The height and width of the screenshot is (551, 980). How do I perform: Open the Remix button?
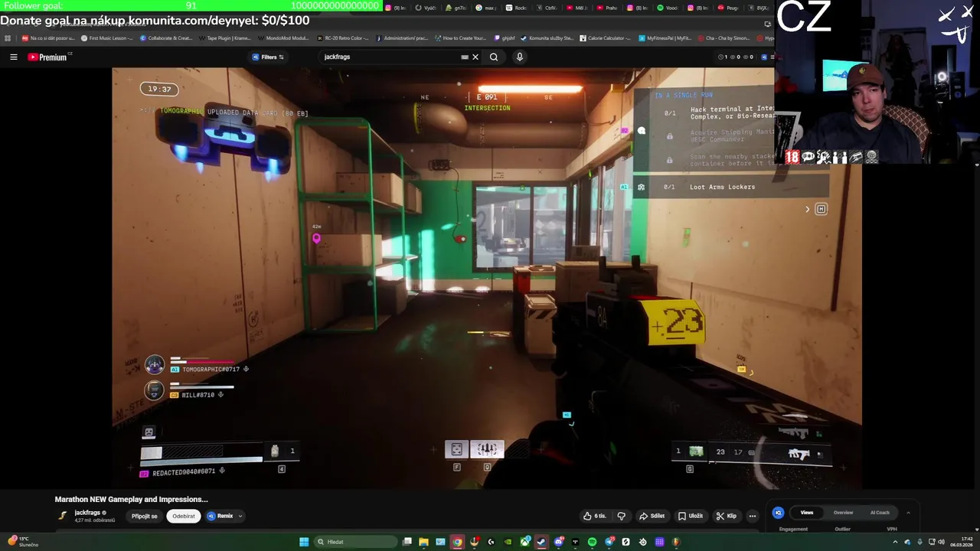point(220,516)
